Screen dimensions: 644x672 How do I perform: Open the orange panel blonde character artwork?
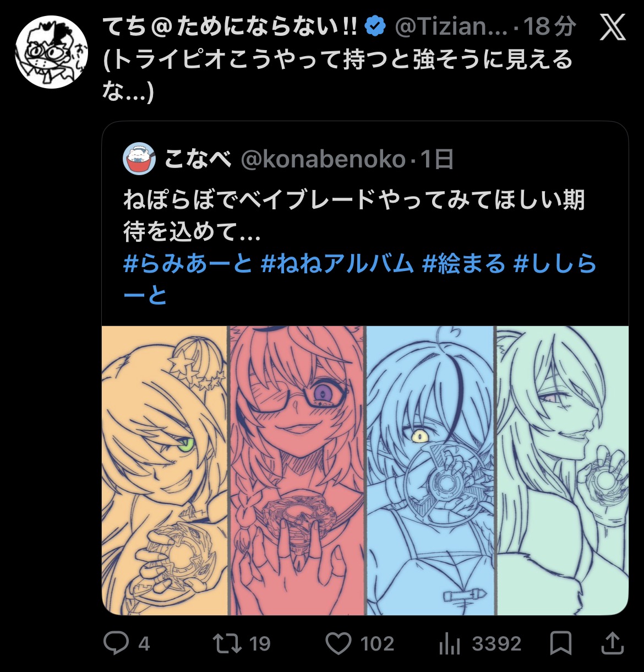(x=165, y=470)
